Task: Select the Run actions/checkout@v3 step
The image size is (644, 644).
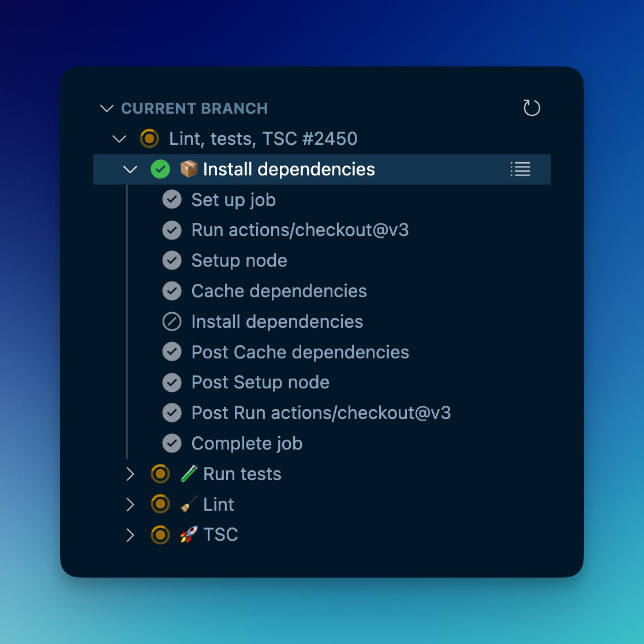Action: (x=300, y=230)
